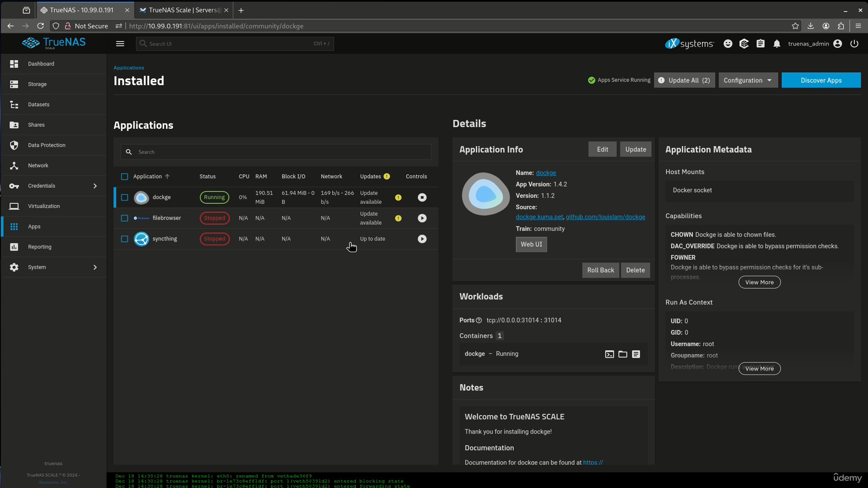The height and width of the screenshot is (488, 868).
Task: Open alerts bell icon
Action: [777, 44]
